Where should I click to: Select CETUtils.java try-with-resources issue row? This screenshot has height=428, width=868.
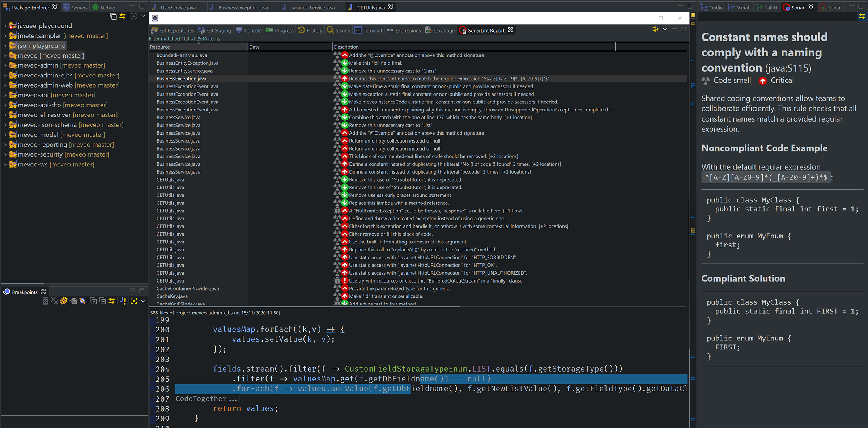point(418,281)
